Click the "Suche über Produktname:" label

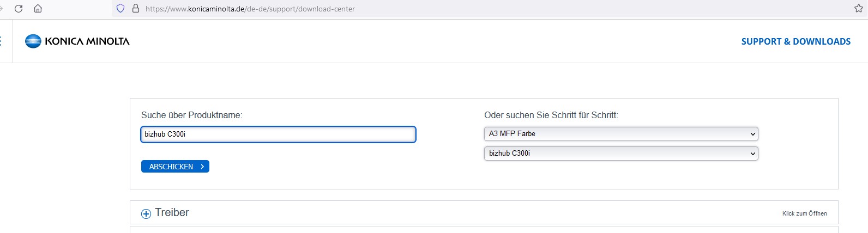point(191,115)
